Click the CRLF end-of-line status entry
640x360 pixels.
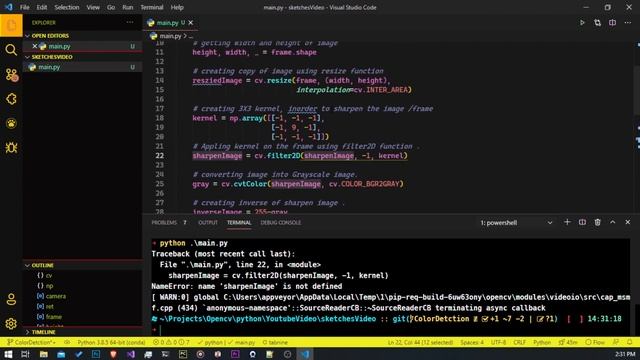(x=520, y=342)
